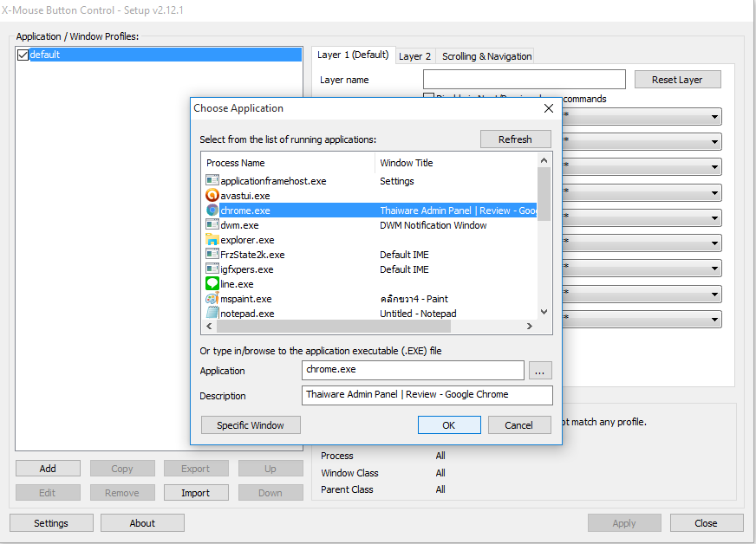
Task: Click the Specific Window button
Action: [251, 425]
